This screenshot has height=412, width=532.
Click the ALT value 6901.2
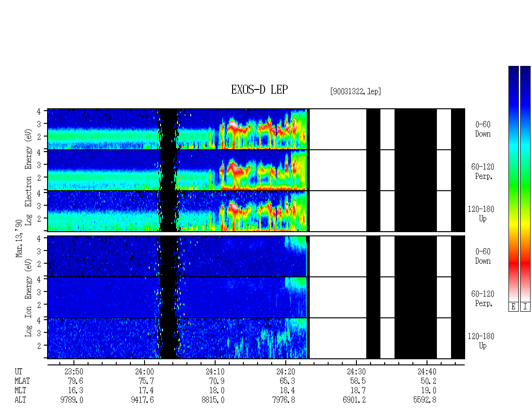(354, 400)
